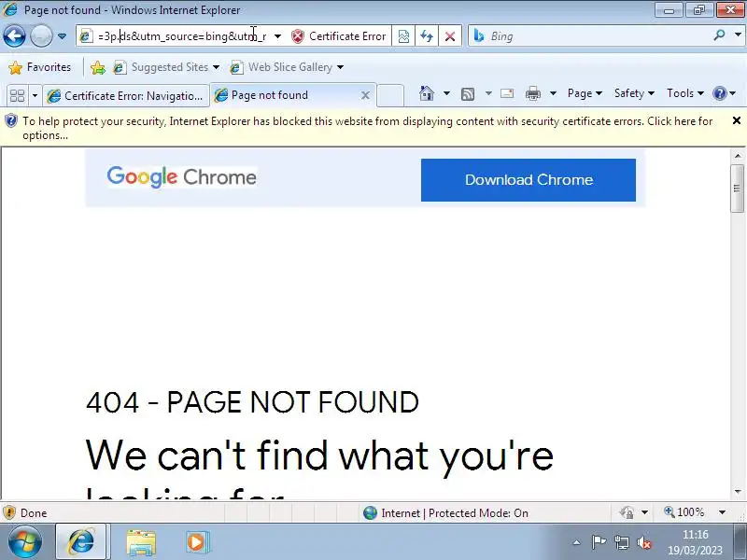Click the security information bar message
The image size is (747, 560).
click(x=367, y=128)
